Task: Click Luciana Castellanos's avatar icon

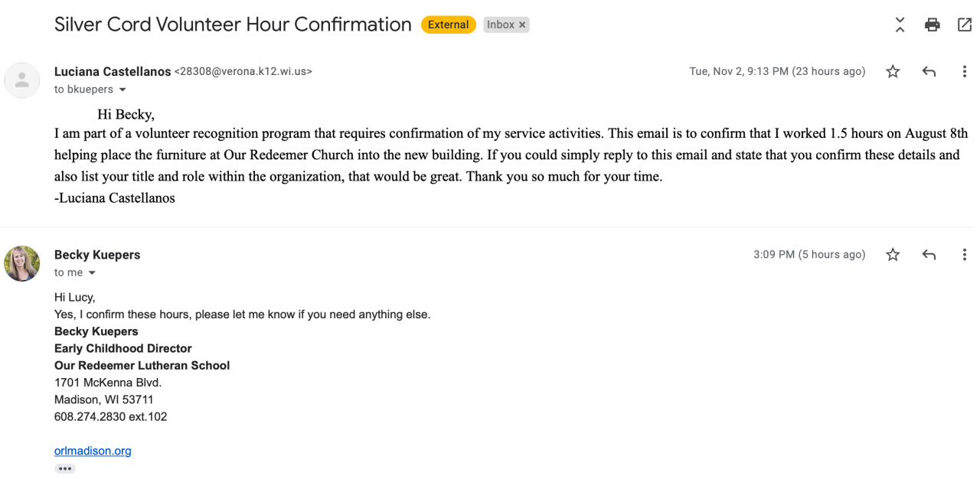Action: (22, 80)
